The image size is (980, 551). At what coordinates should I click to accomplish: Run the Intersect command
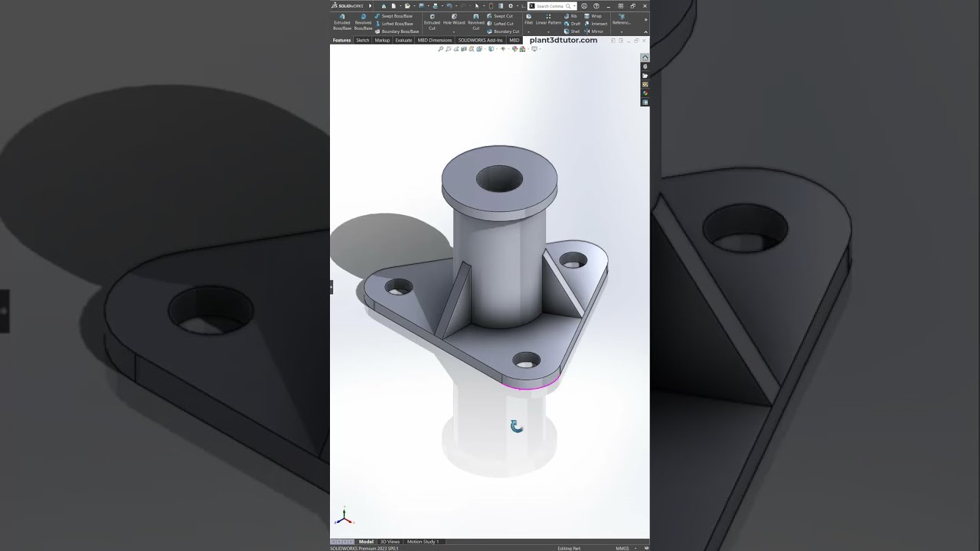click(596, 24)
